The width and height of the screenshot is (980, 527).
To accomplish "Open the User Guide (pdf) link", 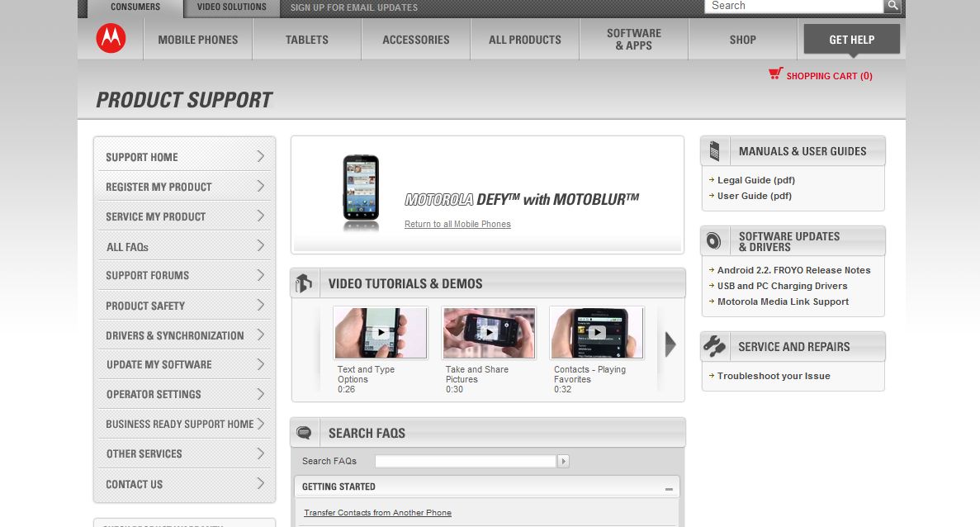I will tap(755, 196).
